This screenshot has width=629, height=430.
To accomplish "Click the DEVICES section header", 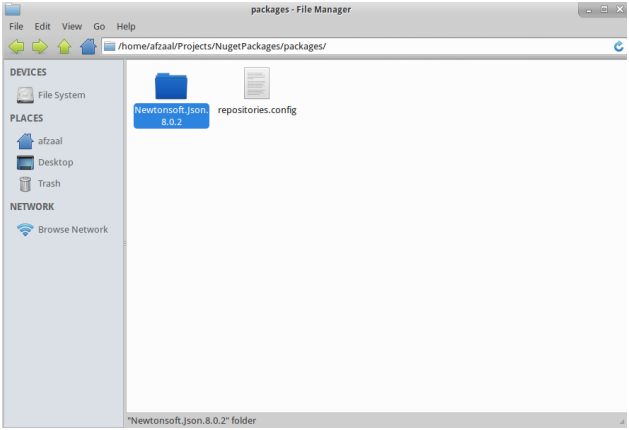I will point(28,72).
